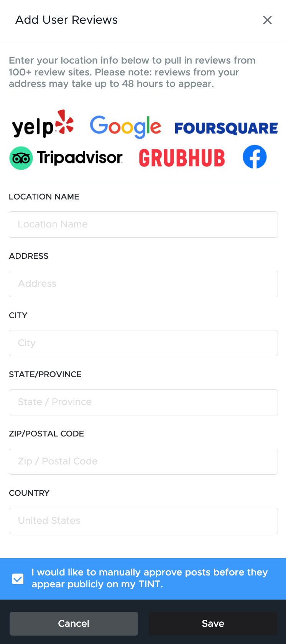Select the City text box
The width and height of the screenshot is (286, 644).
pyautogui.click(x=143, y=343)
